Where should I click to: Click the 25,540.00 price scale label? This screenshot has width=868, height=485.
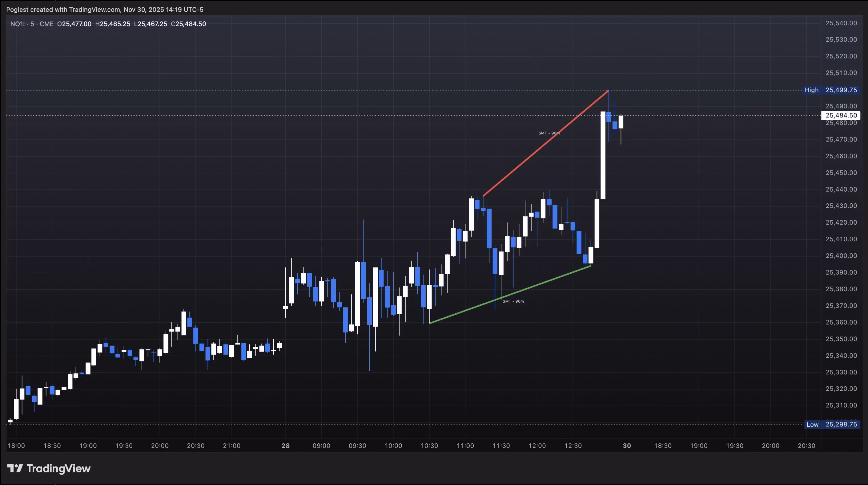coord(841,23)
